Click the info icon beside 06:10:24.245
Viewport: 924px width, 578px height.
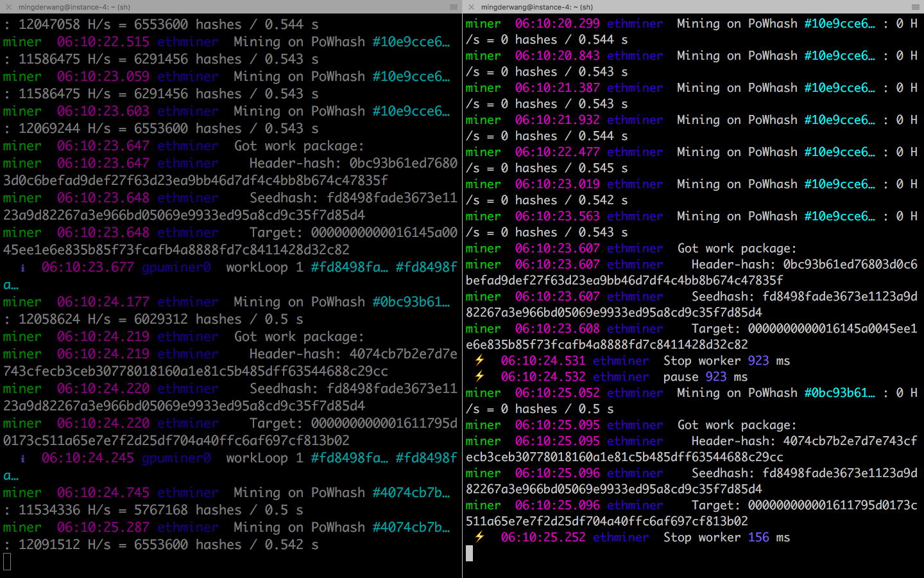tap(22, 459)
